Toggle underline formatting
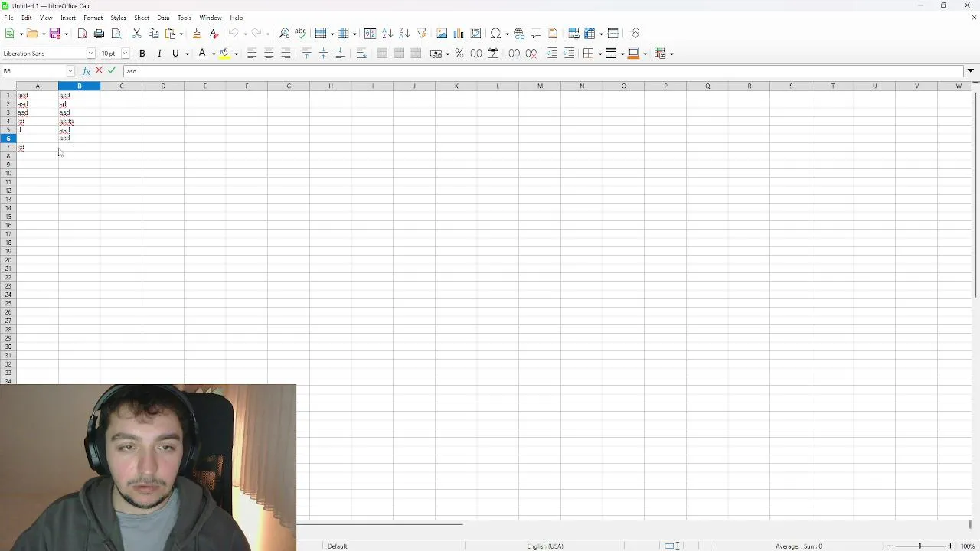Image resolution: width=980 pixels, height=551 pixels. click(175, 54)
